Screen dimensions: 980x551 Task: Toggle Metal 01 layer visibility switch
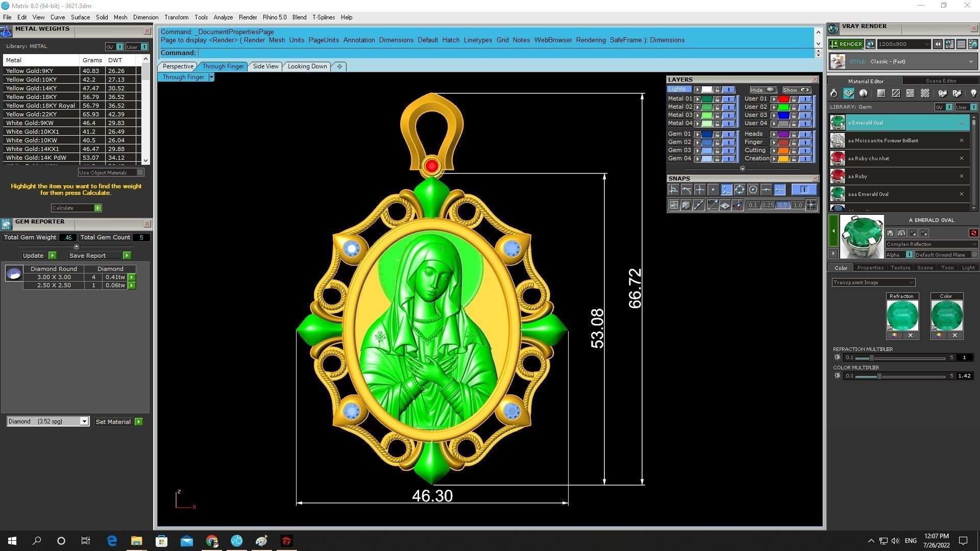point(728,99)
